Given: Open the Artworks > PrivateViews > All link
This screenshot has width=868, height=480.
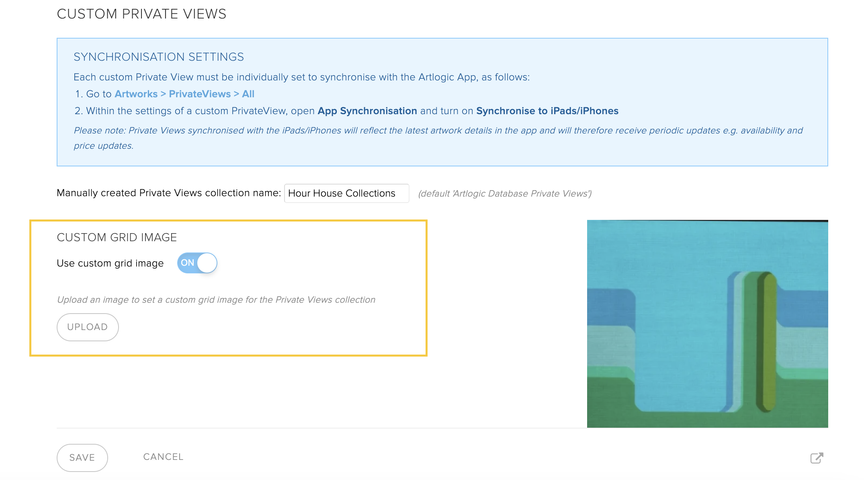Looking at the screenshot, I should tap(184, 94).
